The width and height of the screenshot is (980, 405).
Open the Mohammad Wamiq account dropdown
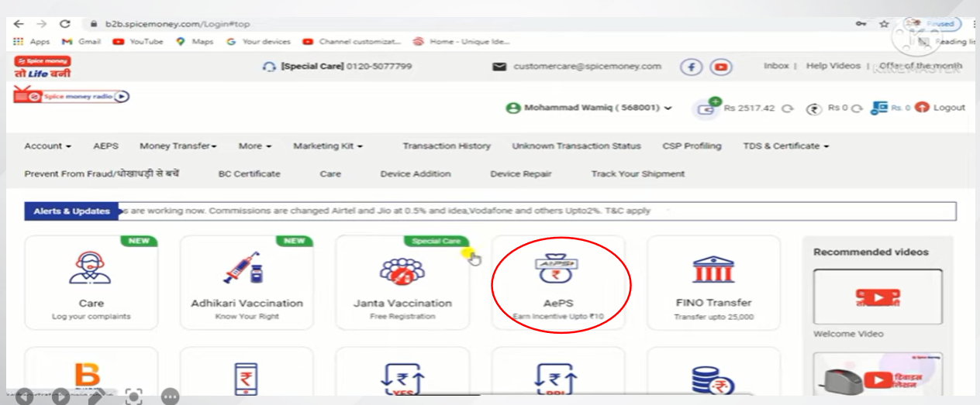pyautogui.click(x=590, y=108)
